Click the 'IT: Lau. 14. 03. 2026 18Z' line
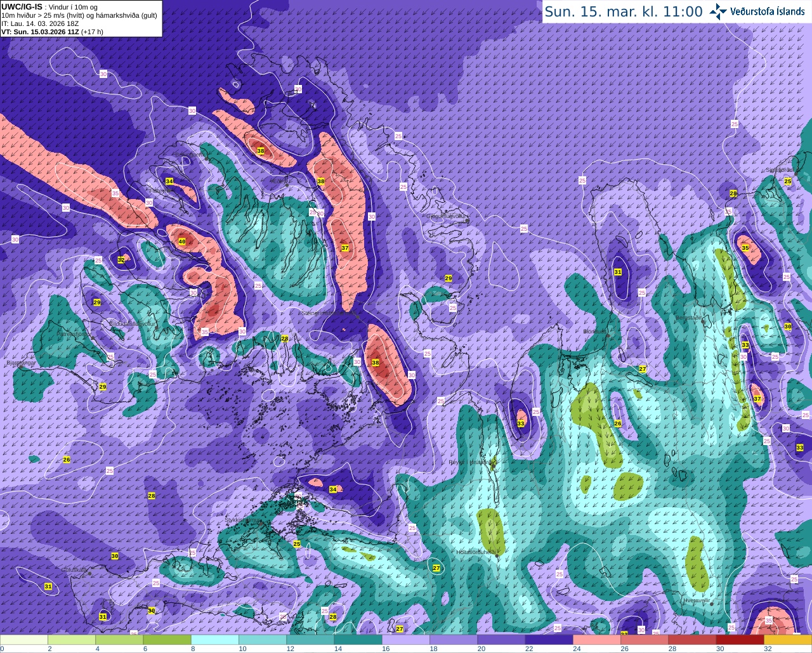The width and height of the screenshot is (812, 653). click(40, 23)
